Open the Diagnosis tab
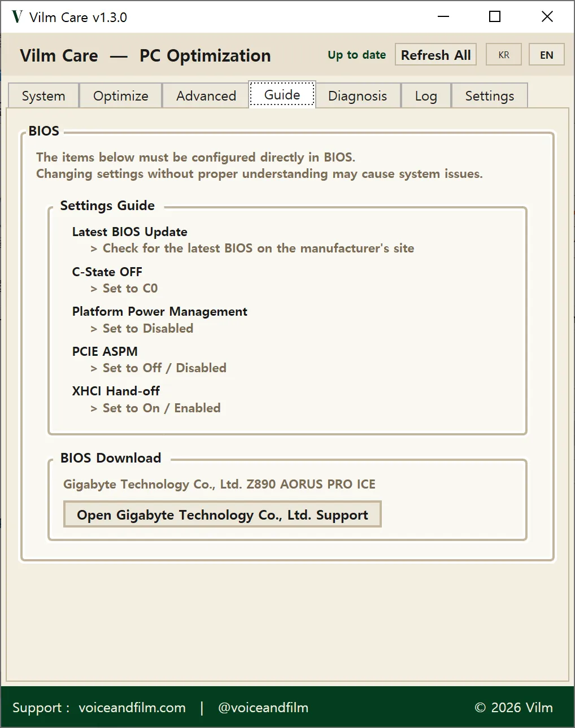575x728 pixels. (358, 96)
